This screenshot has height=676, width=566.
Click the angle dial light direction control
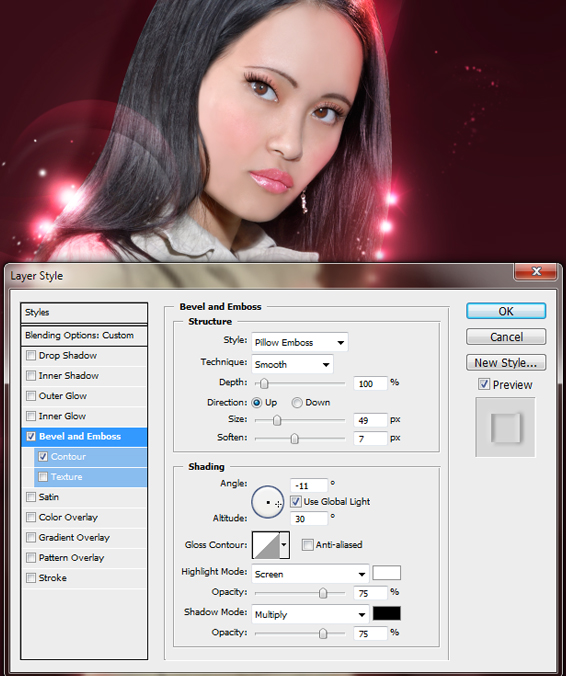[268, 502]
